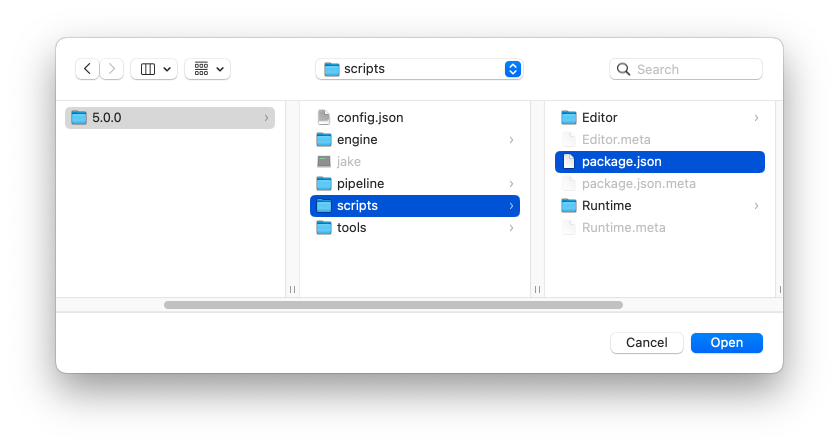Select the config.json file icon
The width and height of the screenshot is (839, 447).
[324, 117]
